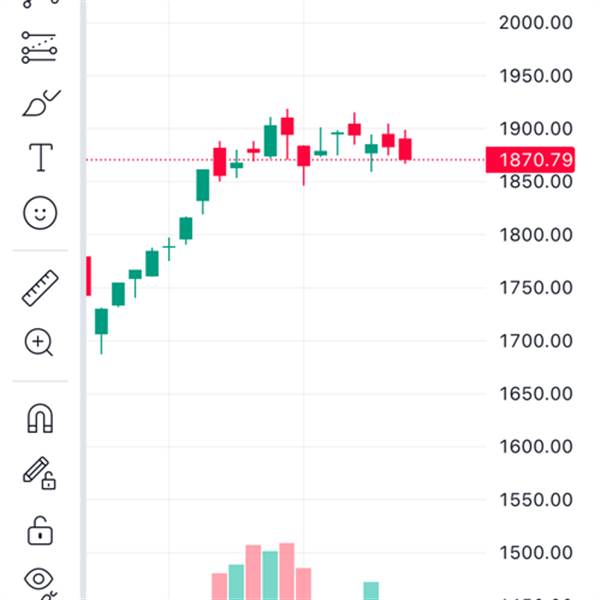Screen dimensions: 600x600
Task: Select the Brush drawing tool
Action: click(40, 104)
